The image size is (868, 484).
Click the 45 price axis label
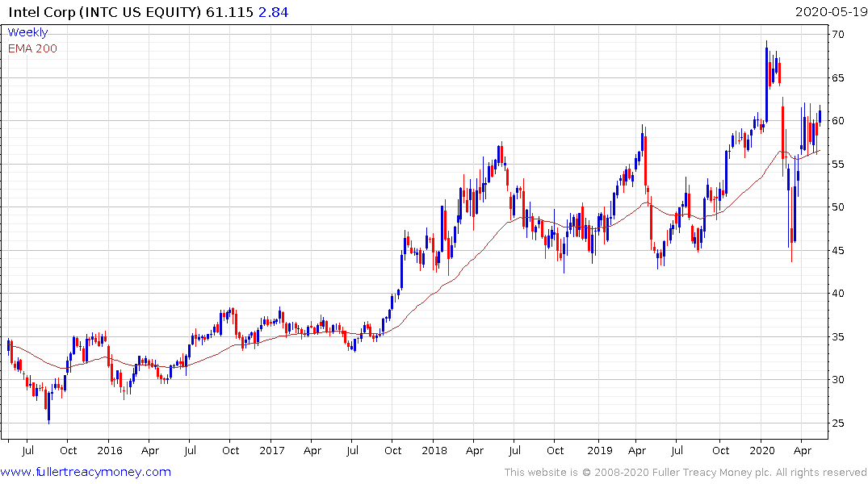click(838, 251)
